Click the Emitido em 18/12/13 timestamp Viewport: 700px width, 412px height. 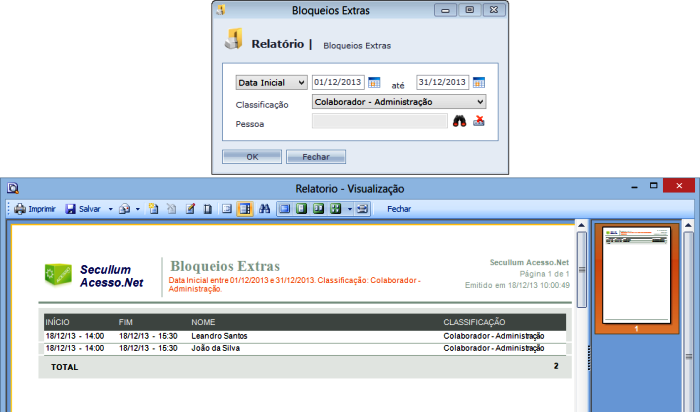(517, 285)
